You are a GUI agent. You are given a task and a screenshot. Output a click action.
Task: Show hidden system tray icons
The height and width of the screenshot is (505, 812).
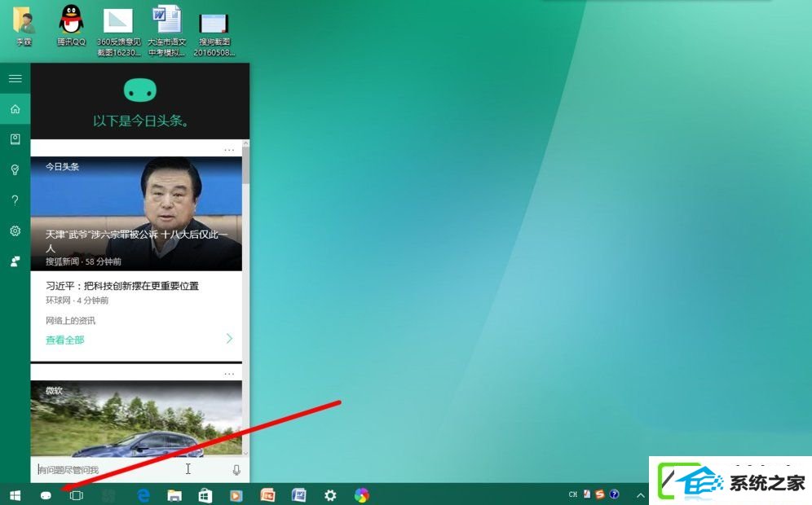tap(641, 495)
